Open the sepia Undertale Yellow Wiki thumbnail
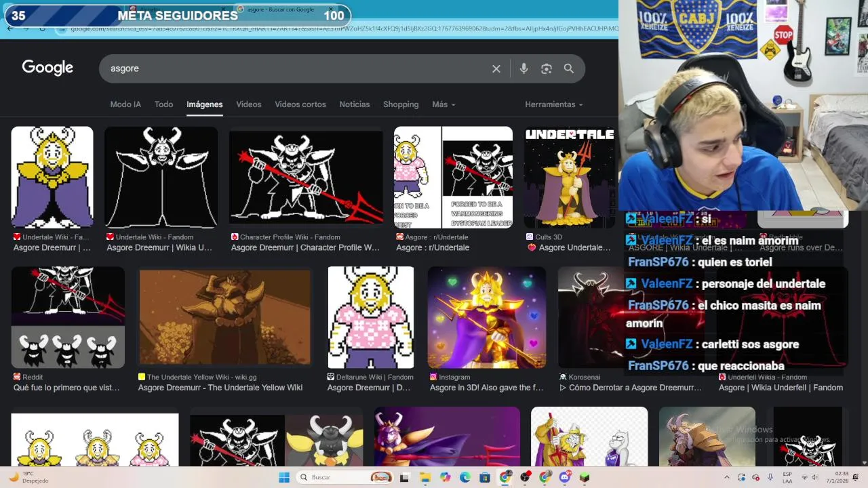This screenshot has height=488, width=868. pos(225,317)
